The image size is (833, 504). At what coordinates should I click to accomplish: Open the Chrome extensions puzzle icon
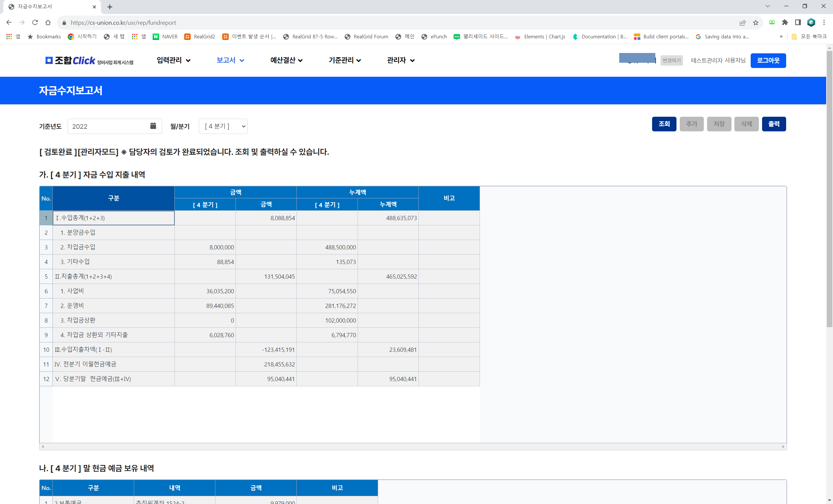(785, 22)
